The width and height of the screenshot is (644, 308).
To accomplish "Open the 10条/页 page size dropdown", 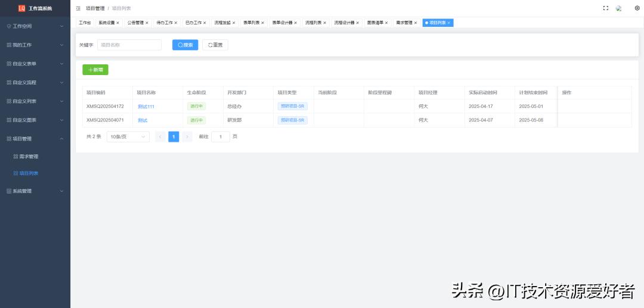I will coord(128,136).
